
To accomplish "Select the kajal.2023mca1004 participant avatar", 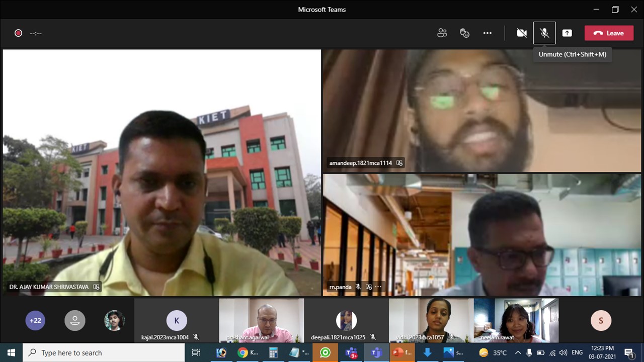I will pos(176,320).
